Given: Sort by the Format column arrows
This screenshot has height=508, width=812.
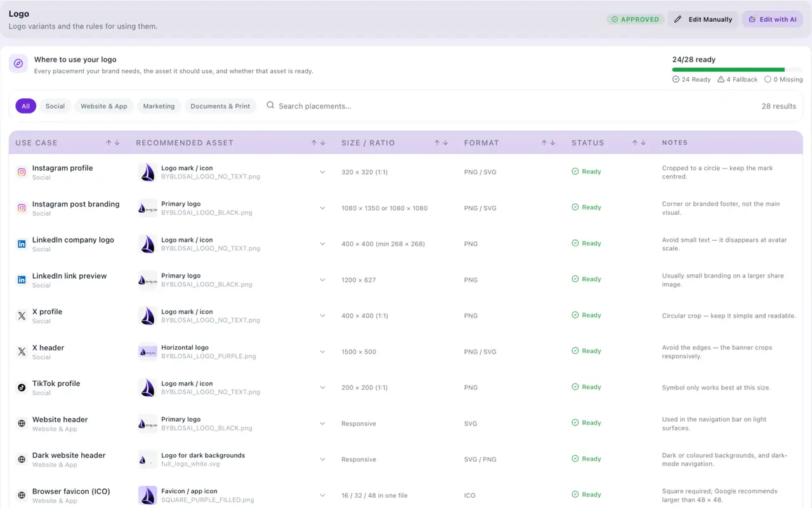Looking at the screenshot, I should click(549, 143).
